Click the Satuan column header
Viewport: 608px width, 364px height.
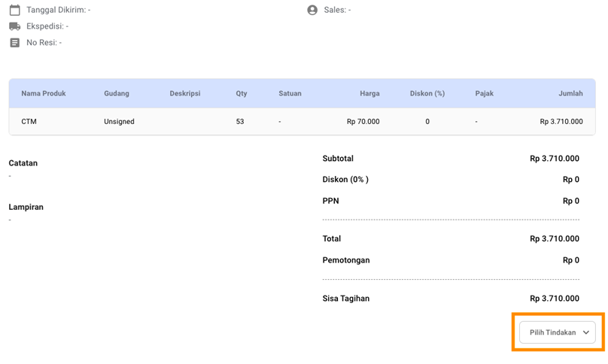coord(290,93)
